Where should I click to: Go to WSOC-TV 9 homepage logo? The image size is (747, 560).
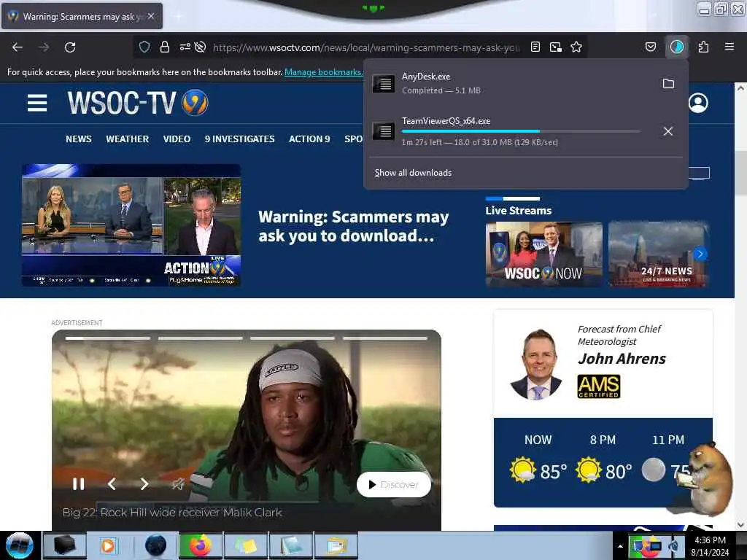pos(138,103)
